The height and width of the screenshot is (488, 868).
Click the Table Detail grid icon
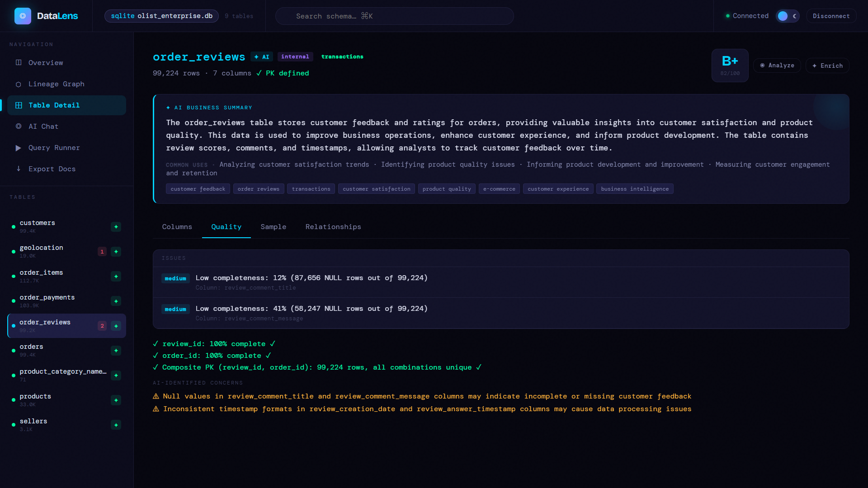[x=19, y=105]
